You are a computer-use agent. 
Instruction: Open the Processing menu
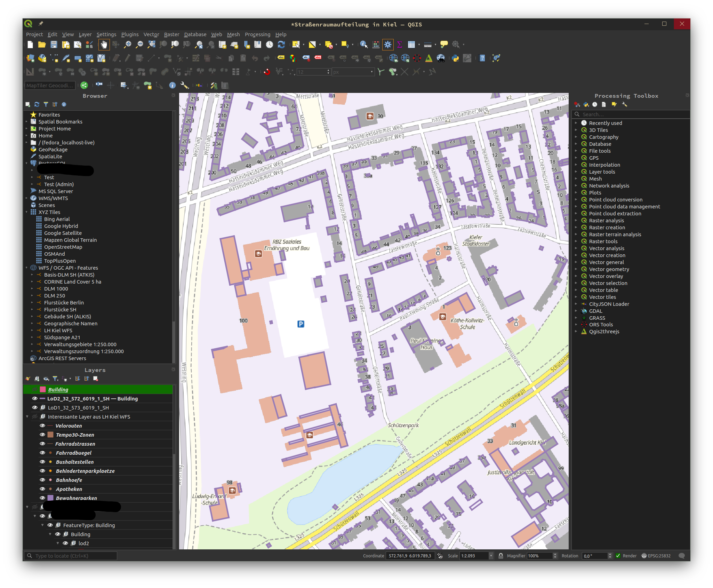[x=257, y=34]
